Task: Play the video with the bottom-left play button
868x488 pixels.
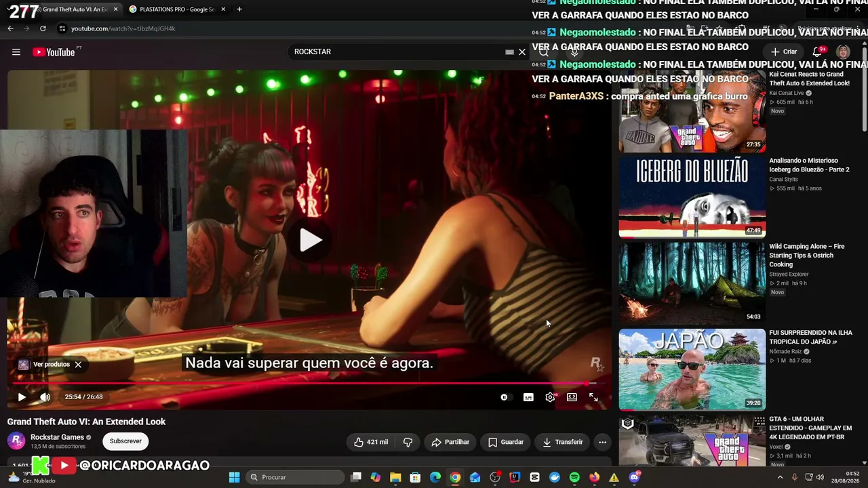Action: pyautogui.click(x=22, y=397)
